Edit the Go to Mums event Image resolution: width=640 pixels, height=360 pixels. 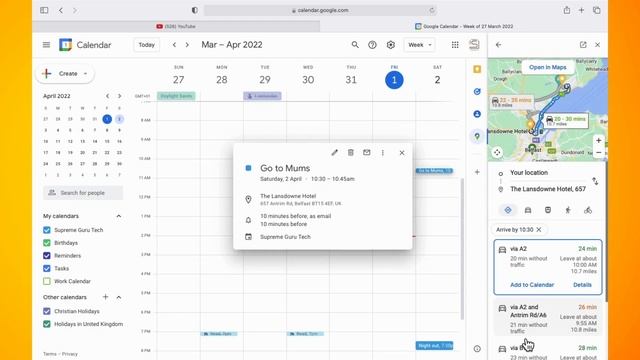coord(335,153)
